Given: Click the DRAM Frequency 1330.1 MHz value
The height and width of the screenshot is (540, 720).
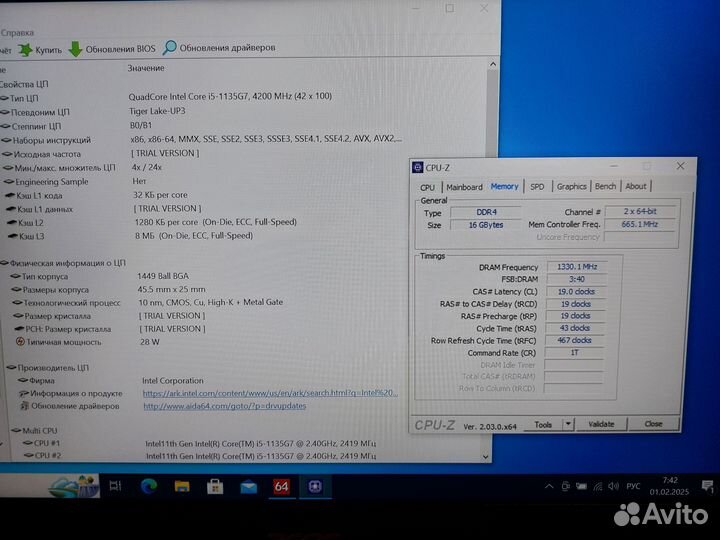Looking at the screenshot, I should 577,267.
